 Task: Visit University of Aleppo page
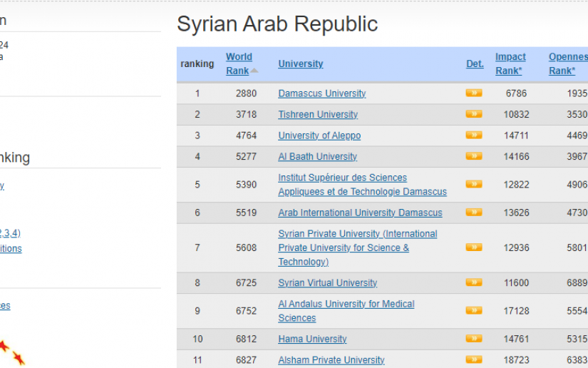point(319,136)
